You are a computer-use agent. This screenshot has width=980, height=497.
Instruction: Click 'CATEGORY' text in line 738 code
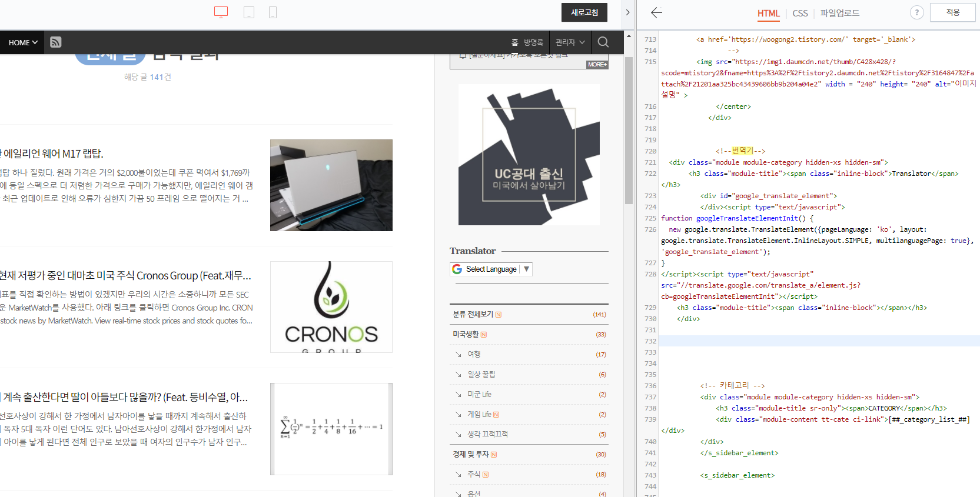pos(884,408)
